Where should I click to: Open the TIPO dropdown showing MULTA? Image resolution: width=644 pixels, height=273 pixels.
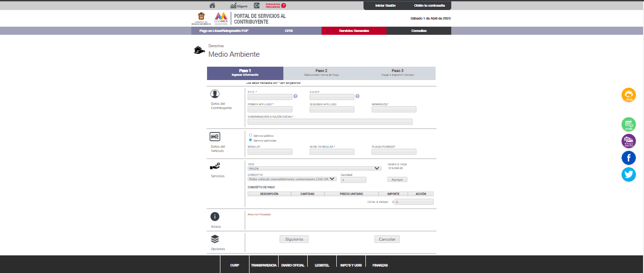tap(314, 168)
